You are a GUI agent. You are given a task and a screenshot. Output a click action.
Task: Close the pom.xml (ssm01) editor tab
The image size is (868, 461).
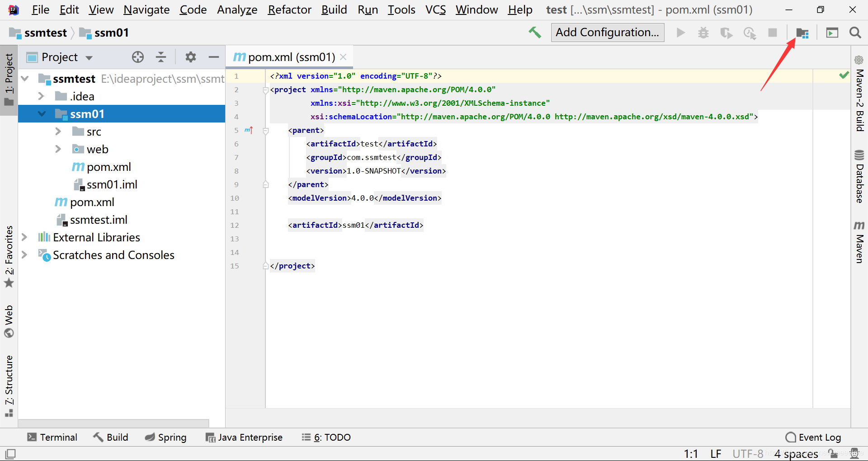343,57
